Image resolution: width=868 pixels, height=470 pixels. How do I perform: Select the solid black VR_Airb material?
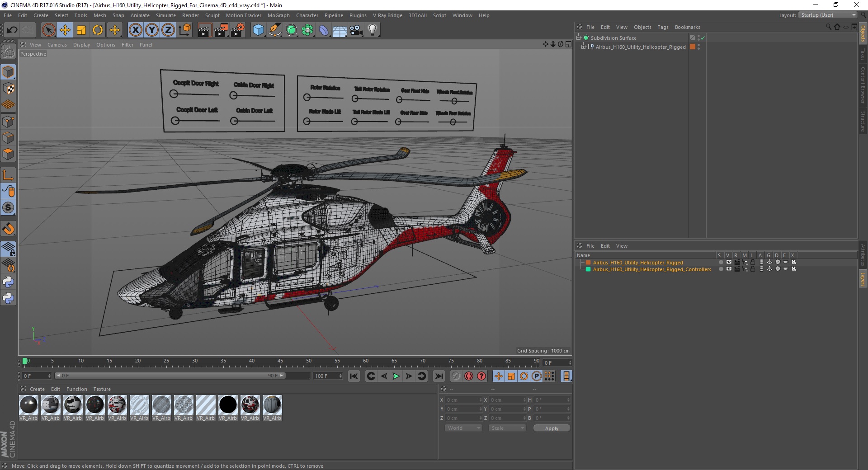[228, 404]
